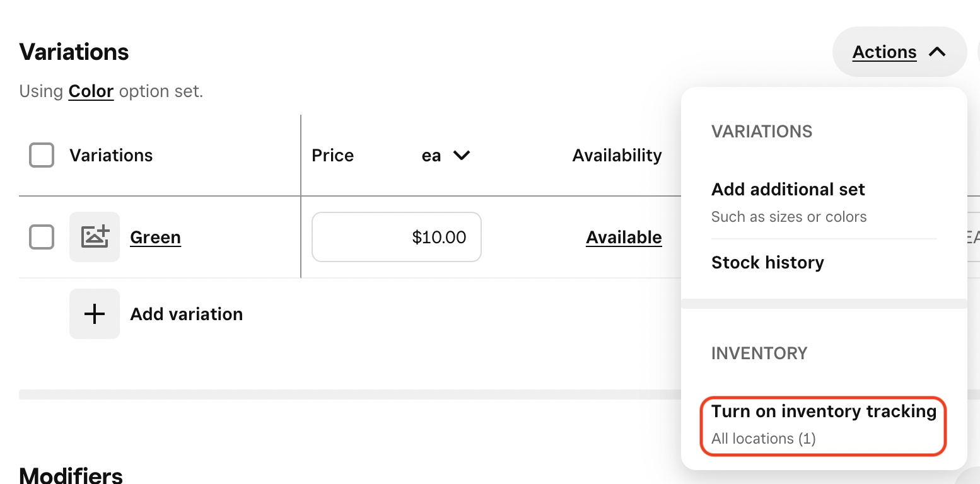Click the down chevron next to ea
The height and width of the screenshot is (484, 980).
462,156
